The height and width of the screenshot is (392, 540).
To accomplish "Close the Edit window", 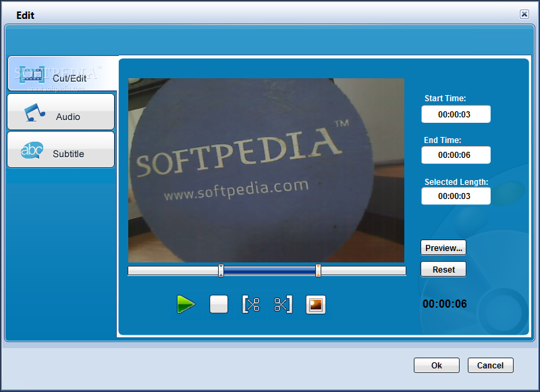I will coord(524,14).
